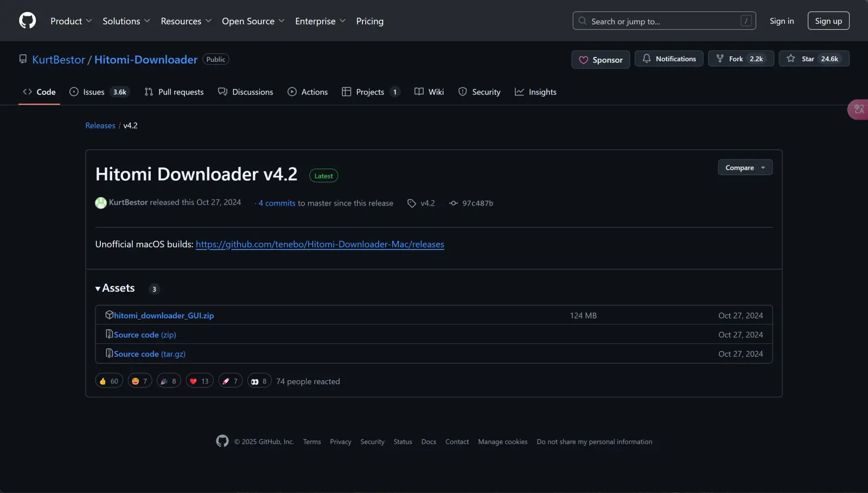The width and height of the screenshot is (868, 493).
Task: React with the smiley emoji
Action: (140, 381)
